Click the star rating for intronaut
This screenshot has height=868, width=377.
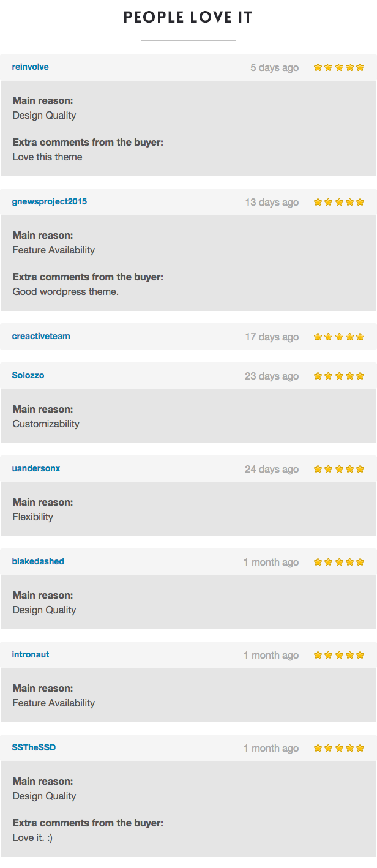(339, 655)
